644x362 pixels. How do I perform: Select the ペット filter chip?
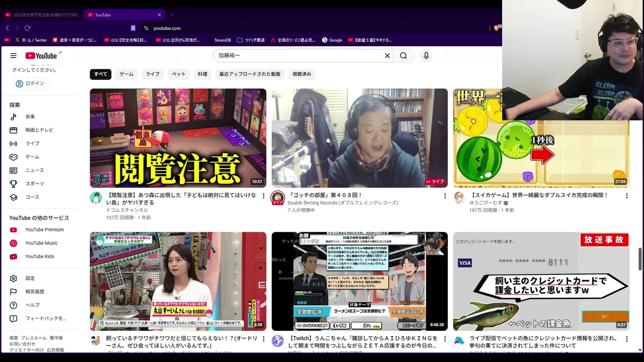[x=179, y=74]
